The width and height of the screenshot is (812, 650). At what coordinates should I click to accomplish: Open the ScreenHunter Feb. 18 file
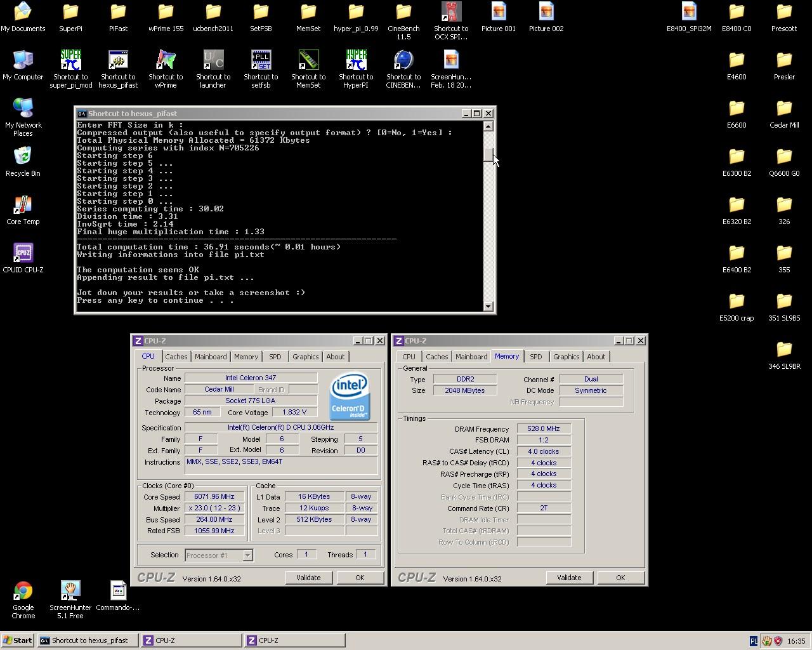pos(451,69)
